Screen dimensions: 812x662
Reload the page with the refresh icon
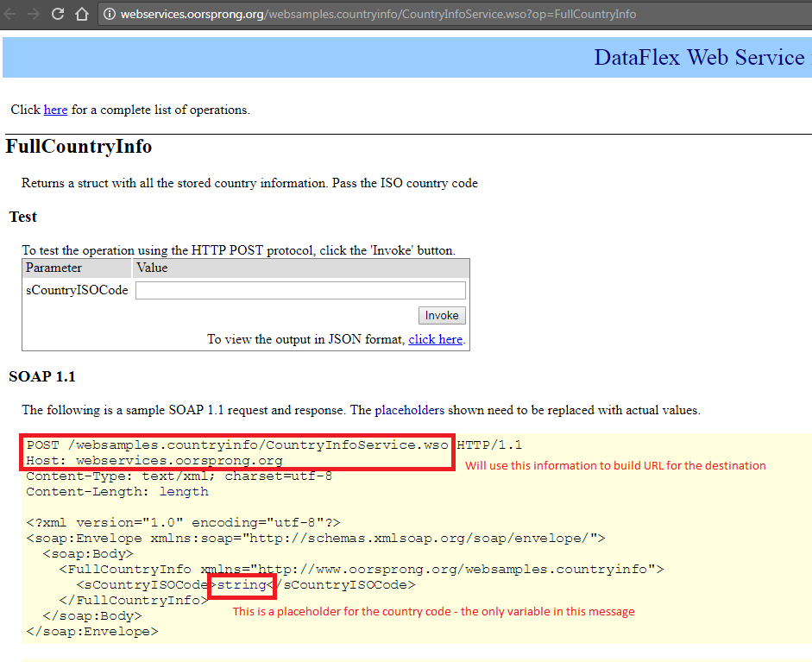tap(58, 14)
